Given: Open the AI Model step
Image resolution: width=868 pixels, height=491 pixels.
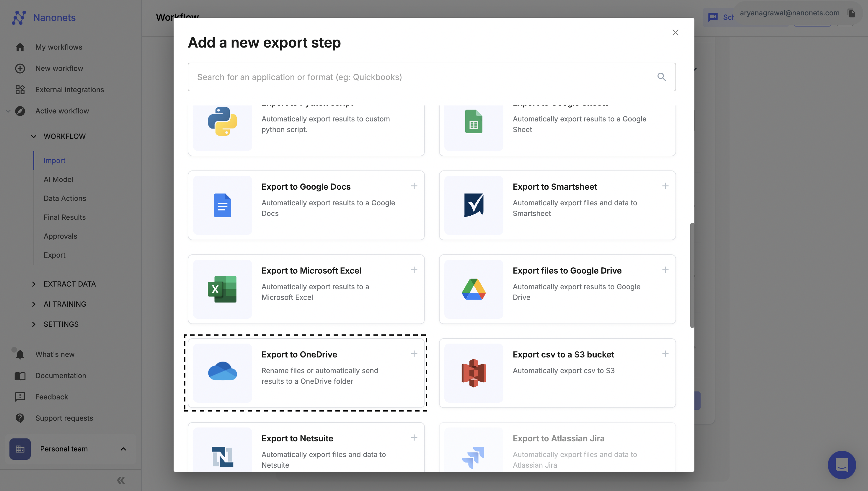Looking at the screenshot, I should tap(58, 180).
